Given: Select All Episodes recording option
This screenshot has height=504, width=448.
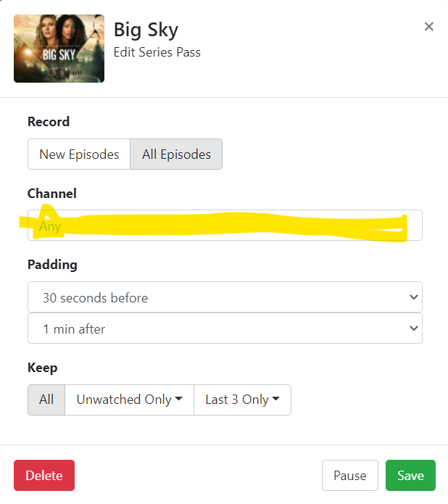Looking at the screenshot, I should (x=176, y=154).
